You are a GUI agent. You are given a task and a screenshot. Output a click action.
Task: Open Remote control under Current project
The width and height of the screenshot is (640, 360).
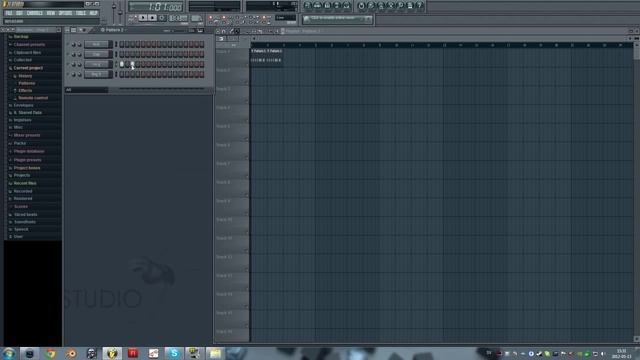click(x=33, y=98)
